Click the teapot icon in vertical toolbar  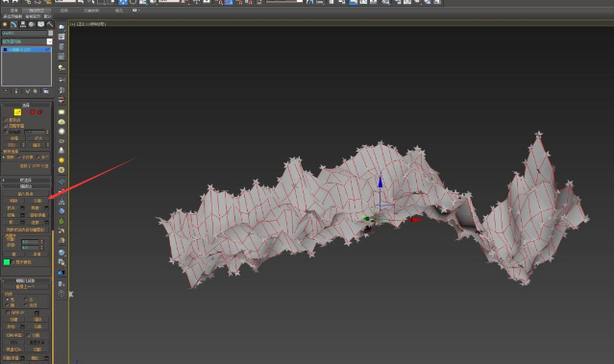pos(61,122)
